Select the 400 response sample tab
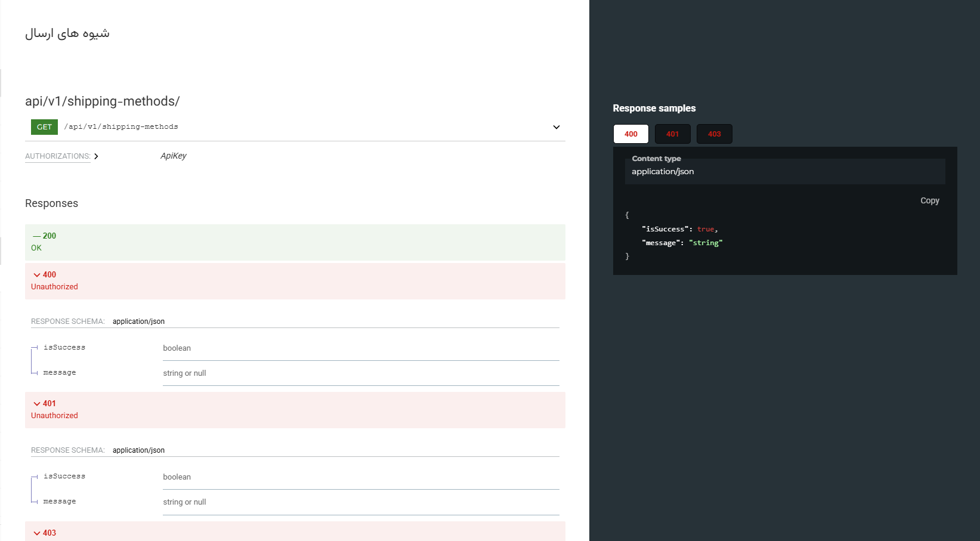980x541 pixels. (630, 134)
